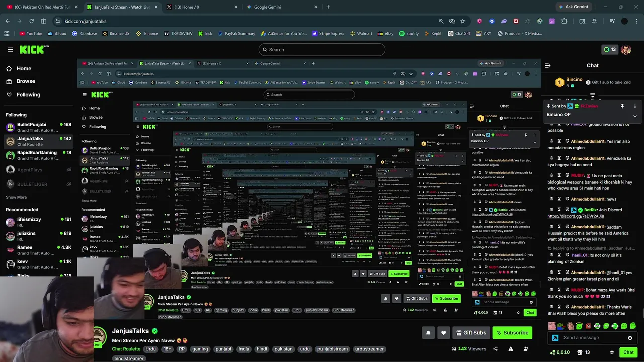Image resolution: width=644 pixels, height=362 pixels.
Task: Click the zoom magnifier in address bar
Action: (441, 21)
